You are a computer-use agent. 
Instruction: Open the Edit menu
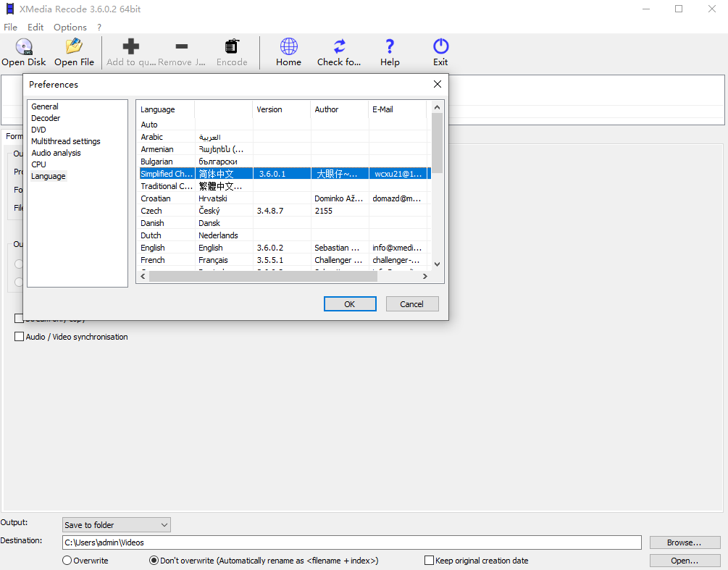(35, 27)
